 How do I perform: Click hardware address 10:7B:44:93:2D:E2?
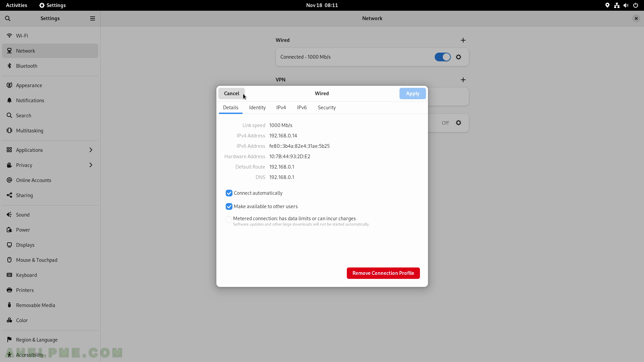290,157
